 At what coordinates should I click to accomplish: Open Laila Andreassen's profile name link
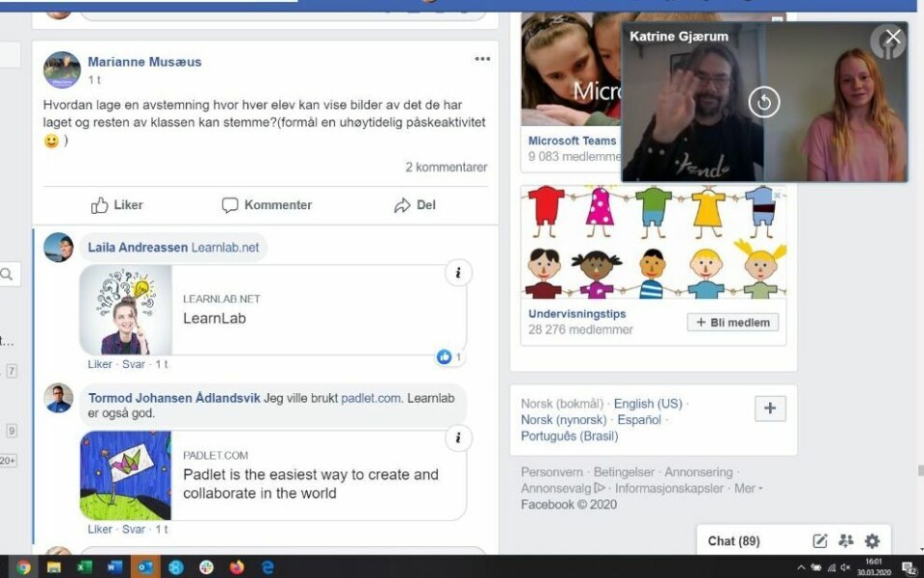[138, 248]
